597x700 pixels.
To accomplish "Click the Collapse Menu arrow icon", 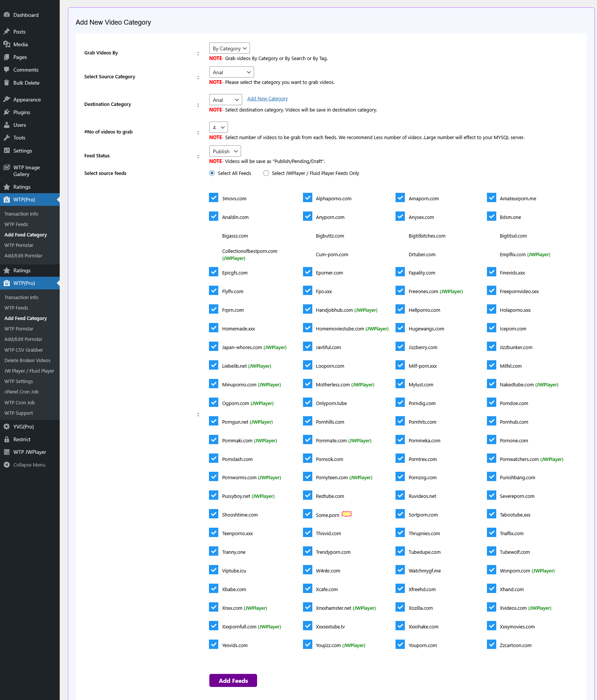I will pyautogui.click(x=7, y=465).
